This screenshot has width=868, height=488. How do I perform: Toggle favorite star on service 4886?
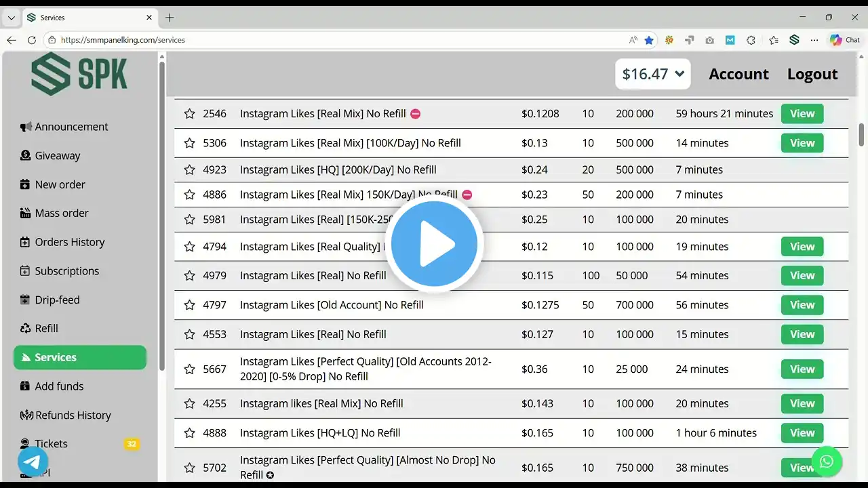190,195
